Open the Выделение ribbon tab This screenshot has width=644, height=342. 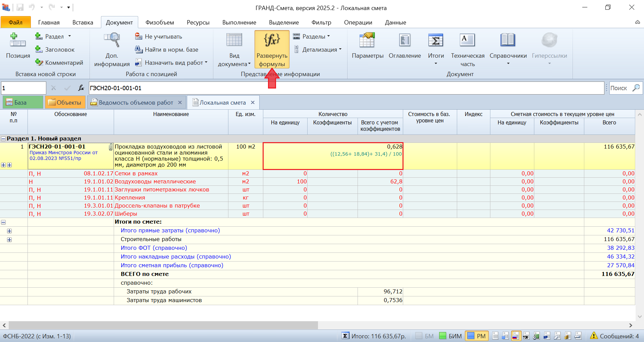tap(284, 22)
